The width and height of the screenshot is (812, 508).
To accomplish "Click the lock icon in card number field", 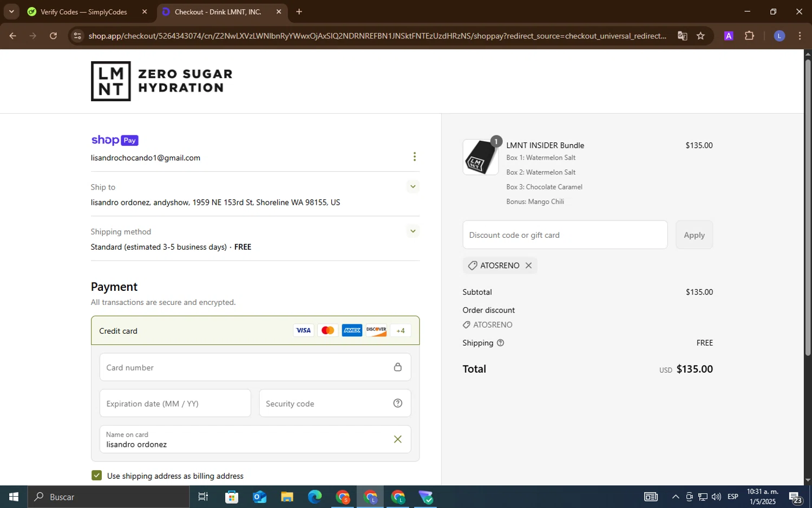I will pos(398,367).
